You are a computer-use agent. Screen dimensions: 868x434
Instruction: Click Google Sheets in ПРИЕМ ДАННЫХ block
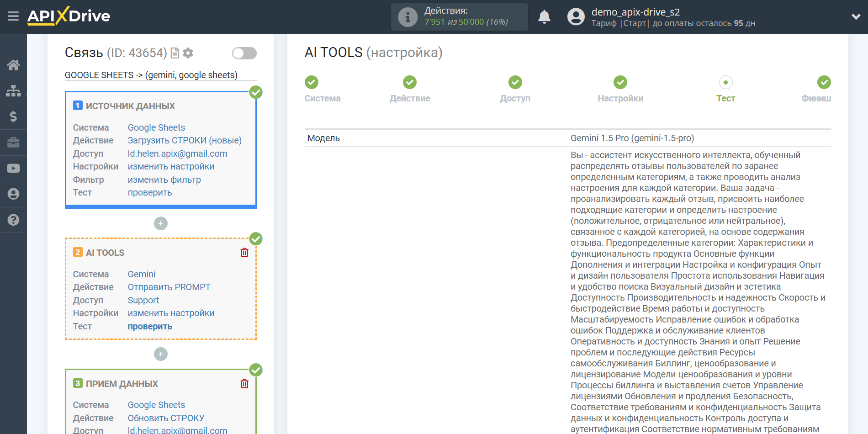pyautogui.click(x=156, y=405)
